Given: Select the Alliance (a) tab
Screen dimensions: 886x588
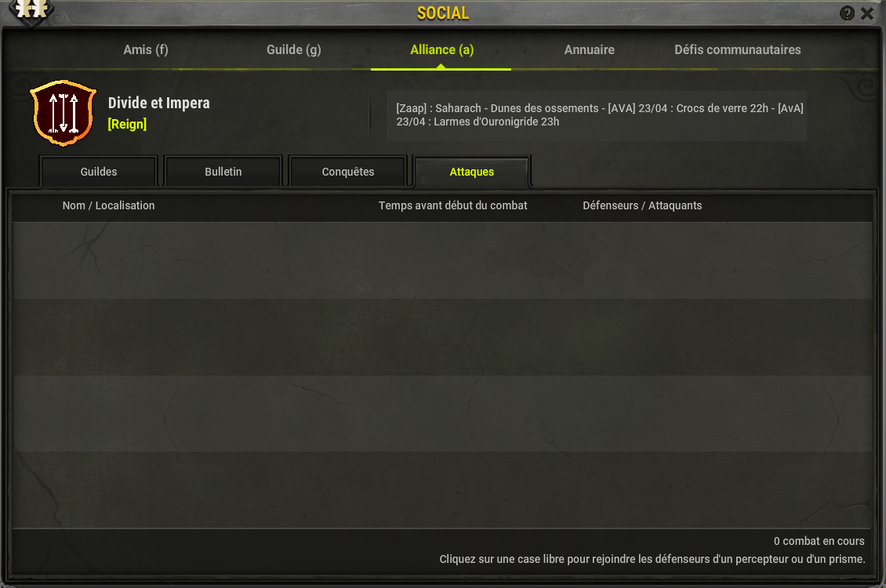Looking at the screenshot, I should (442, 49).
